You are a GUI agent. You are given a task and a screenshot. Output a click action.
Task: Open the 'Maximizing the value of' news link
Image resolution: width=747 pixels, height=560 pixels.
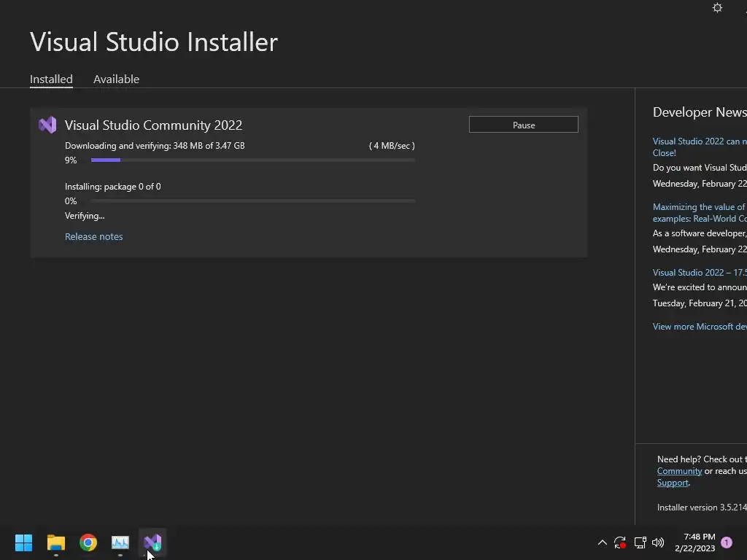pyautogui.click(x=700, y=213)
